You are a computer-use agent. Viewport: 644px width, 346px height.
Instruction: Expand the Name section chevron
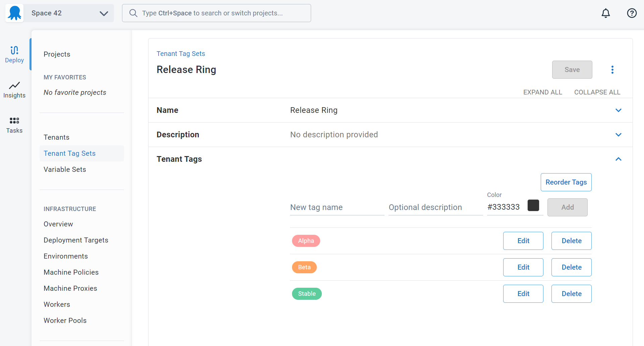(619, 110)
